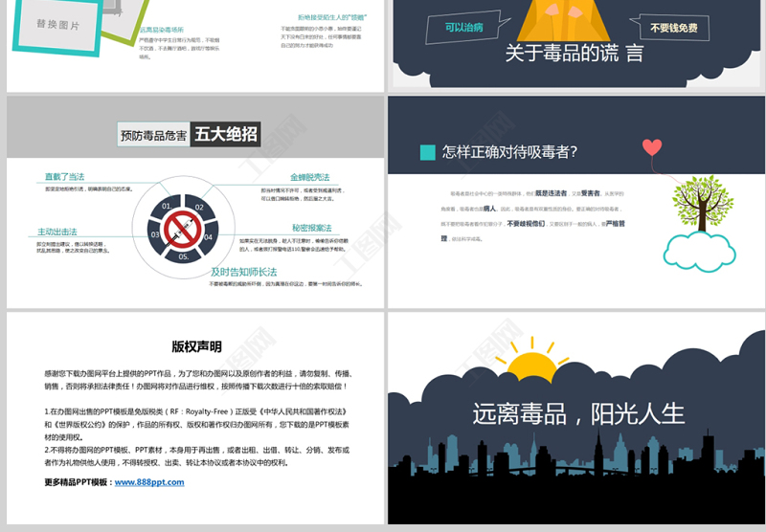Click the teal square beside 怎样正确对待吸毒者
The height and width of the screenshot is (532, 766).
(x=428, y=151)
